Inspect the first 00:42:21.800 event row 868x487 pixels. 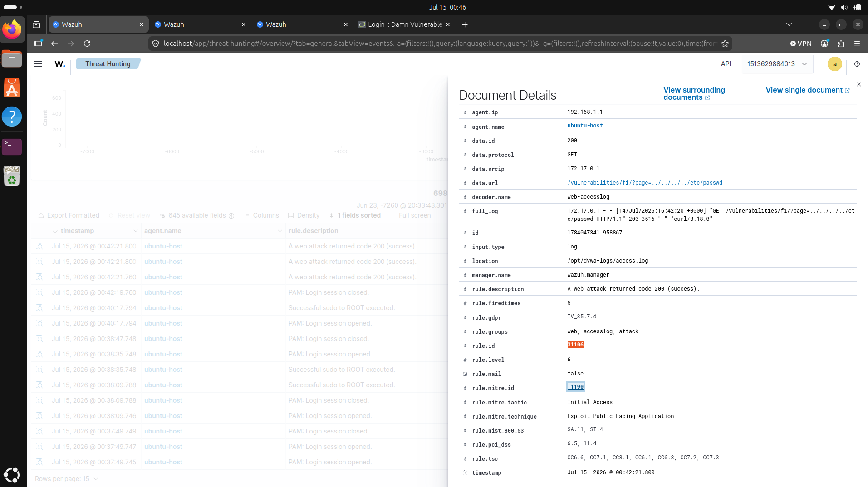pyautogui.click(x=39, y=246)
